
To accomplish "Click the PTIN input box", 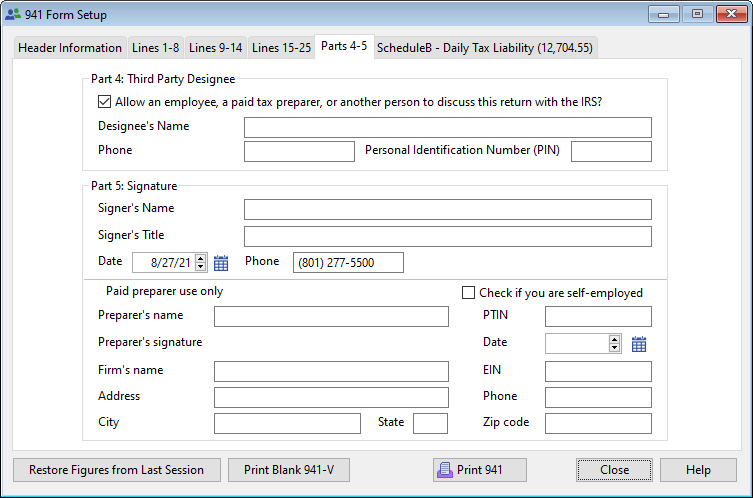I will (597, 317).
